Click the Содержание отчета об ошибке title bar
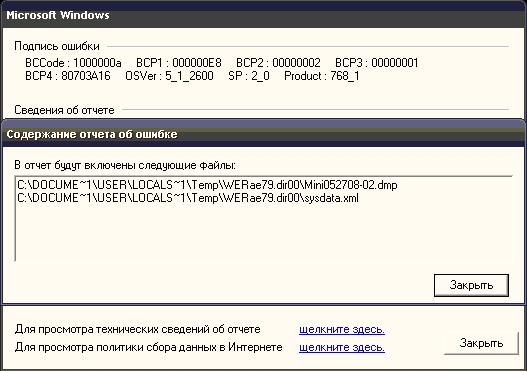527x372 pixels. [264, 134]
